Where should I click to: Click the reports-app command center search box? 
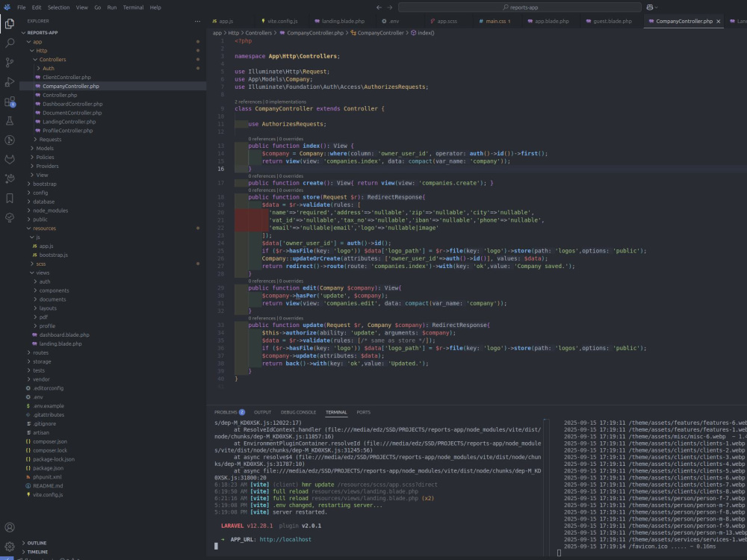(519, 7)
